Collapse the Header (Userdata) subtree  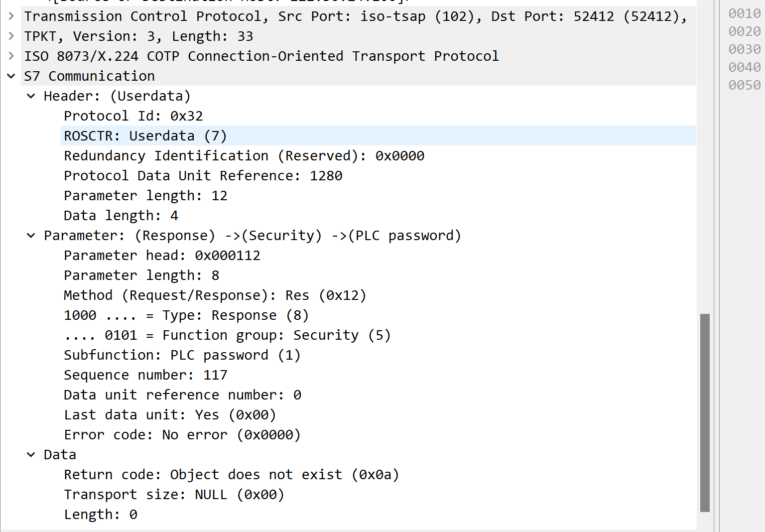[x=31, y=96]
